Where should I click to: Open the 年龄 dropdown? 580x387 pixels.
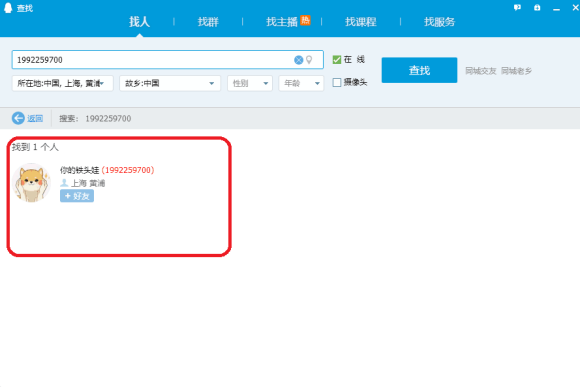[x=301, y=83]
